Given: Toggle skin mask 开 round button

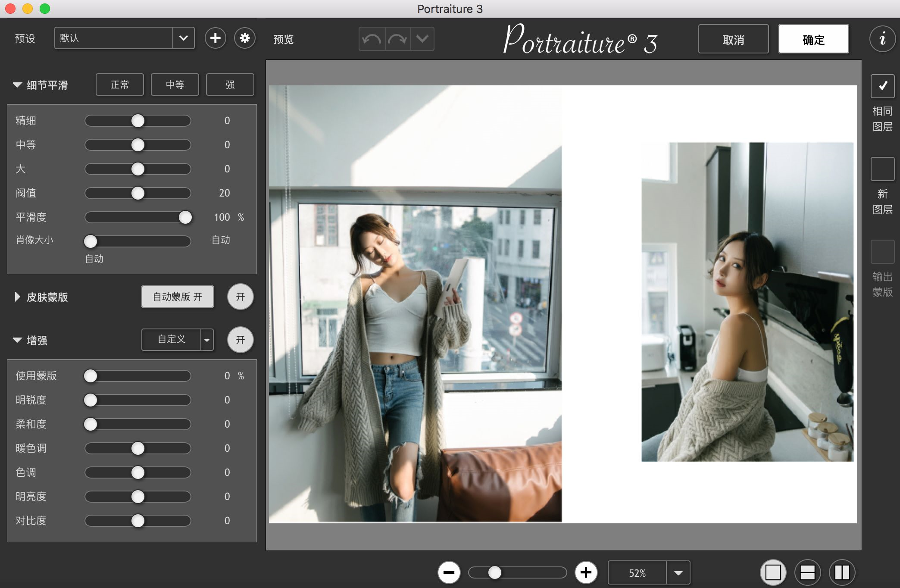Looking at the screenshot, I should pyautogui.click(x=240, y=297).
